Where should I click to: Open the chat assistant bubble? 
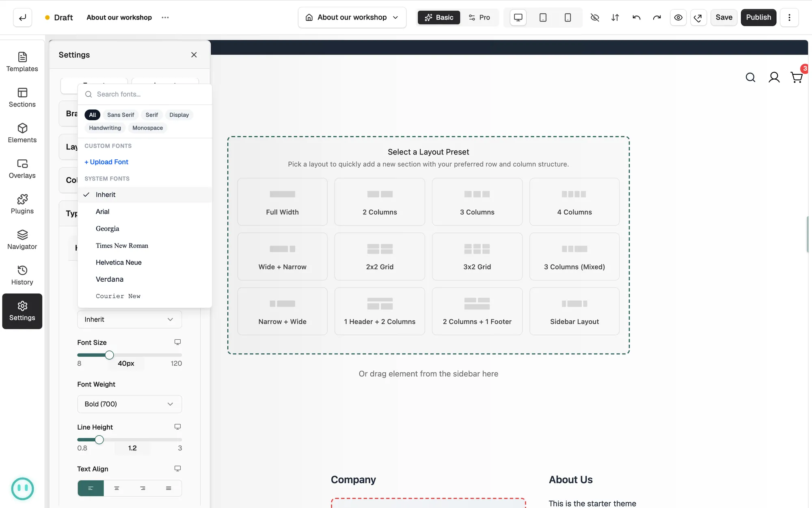click(22, 488)
